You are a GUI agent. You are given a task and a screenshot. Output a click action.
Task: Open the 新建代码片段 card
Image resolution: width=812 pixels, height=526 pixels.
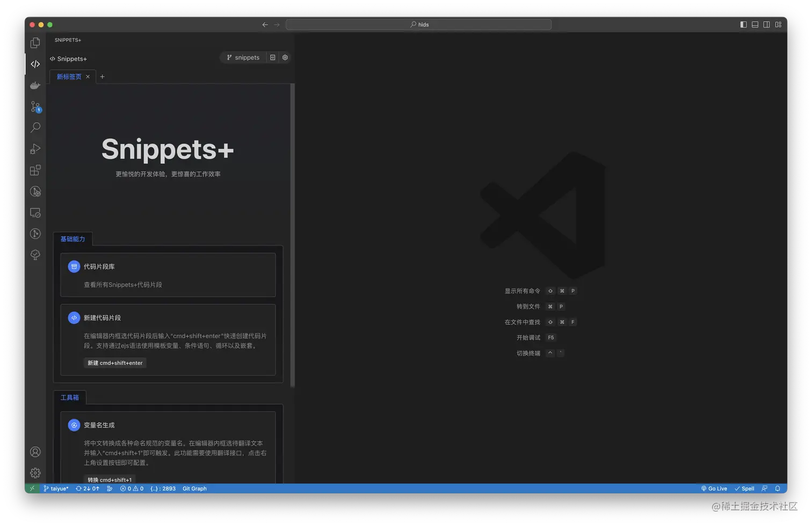tap(168, 340)
